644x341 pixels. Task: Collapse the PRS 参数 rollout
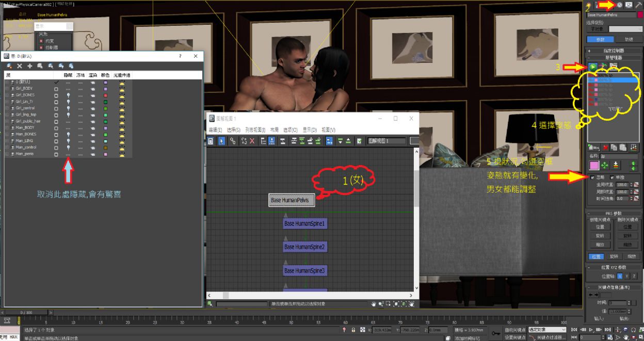coord(614,213)
